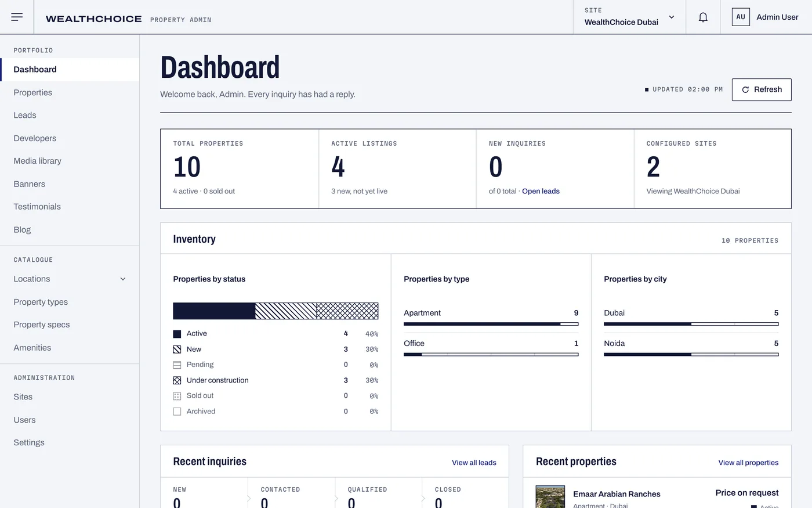Screen dimensions: 812x508
Task: Click 'Price on request' text
Action: click(747, 493)
